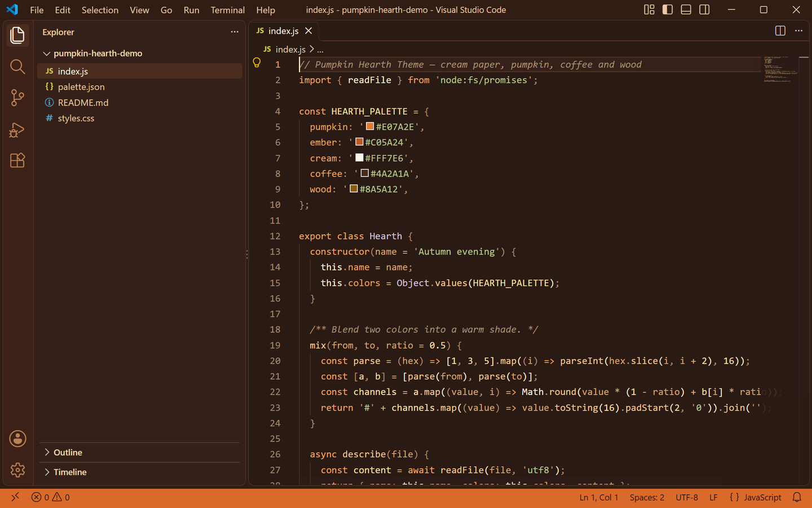
Task: Open the Selection menu
Action: coord(100,10)
